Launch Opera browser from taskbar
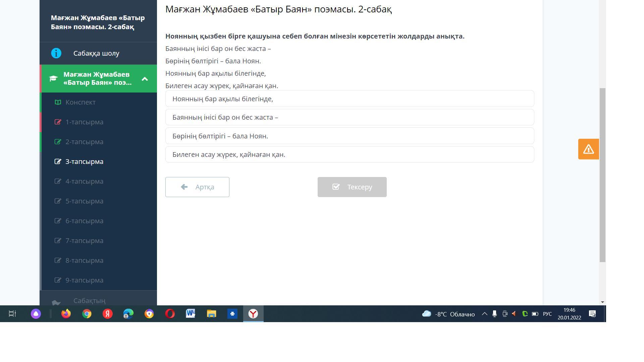 click(170, 314)
